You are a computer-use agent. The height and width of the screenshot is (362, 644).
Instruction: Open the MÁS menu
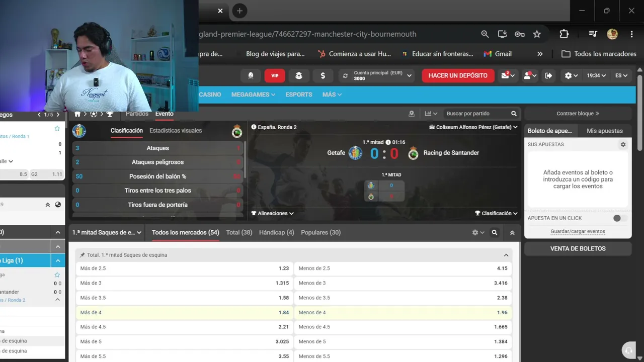coord(332,95)
